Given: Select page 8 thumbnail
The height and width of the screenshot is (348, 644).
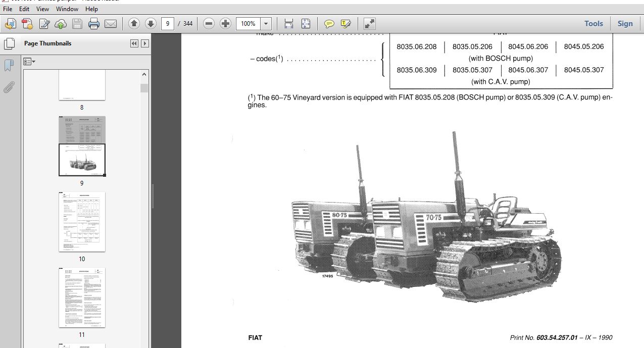Looking at the screenshot, I should point(82,85).
